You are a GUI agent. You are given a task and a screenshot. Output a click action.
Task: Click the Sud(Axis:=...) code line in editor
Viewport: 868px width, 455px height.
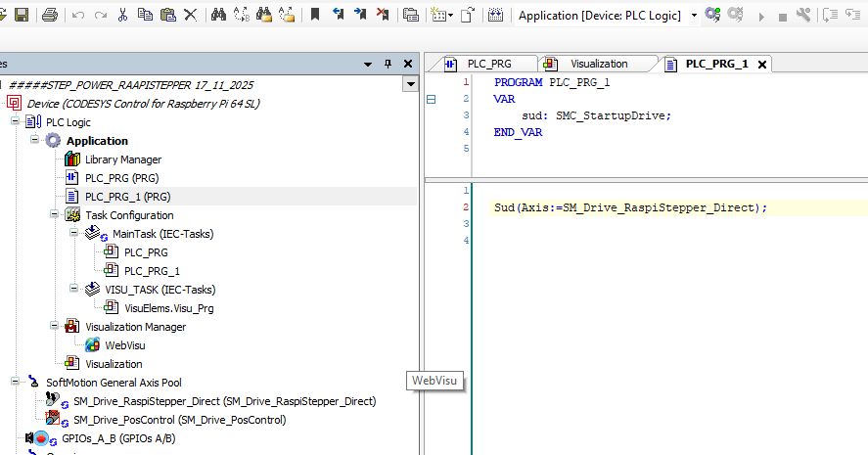[630, 207]
